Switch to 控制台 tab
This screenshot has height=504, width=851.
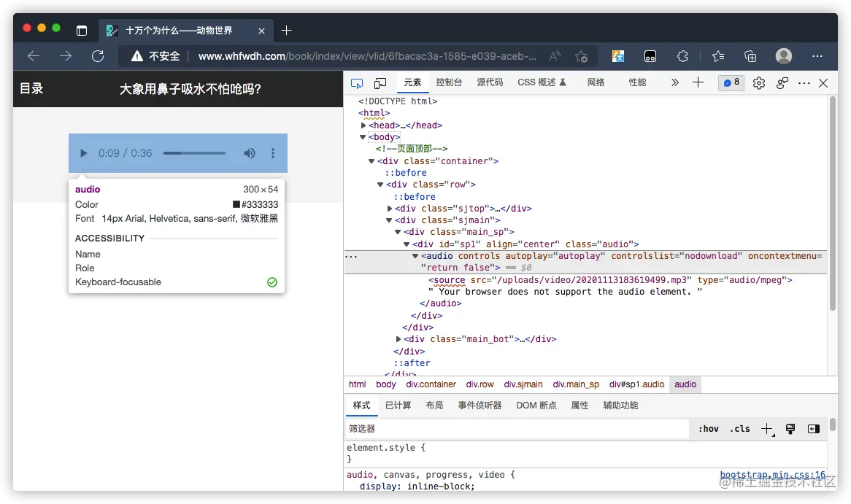click(449, 82)
